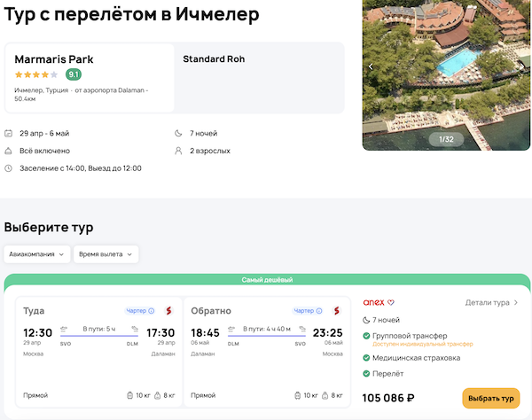The image size is (532, 420).
Task: Click the green check next to Групповой трансфер
Action: click(368, 336)
